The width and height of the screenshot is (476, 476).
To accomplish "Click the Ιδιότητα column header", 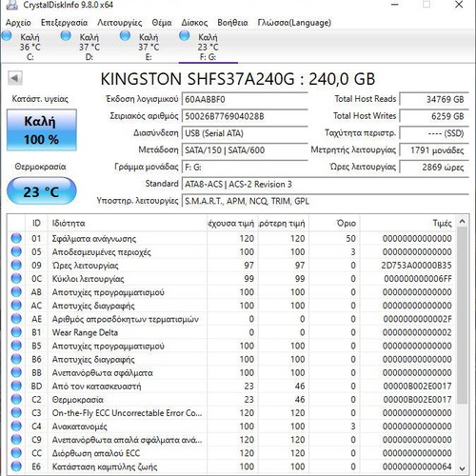I will coord(127,223).
